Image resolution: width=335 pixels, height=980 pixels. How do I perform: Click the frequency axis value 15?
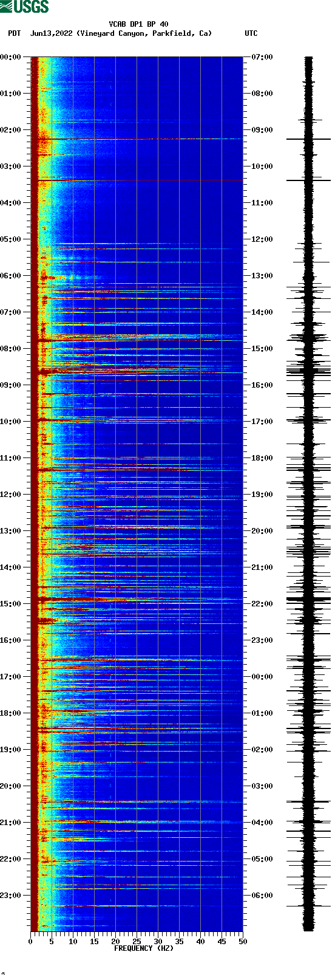tap(94, 942)
